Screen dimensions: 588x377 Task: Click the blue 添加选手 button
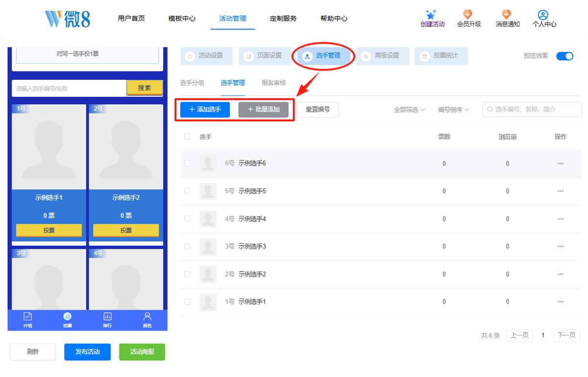pyautogui.click(x=205, y=110)
